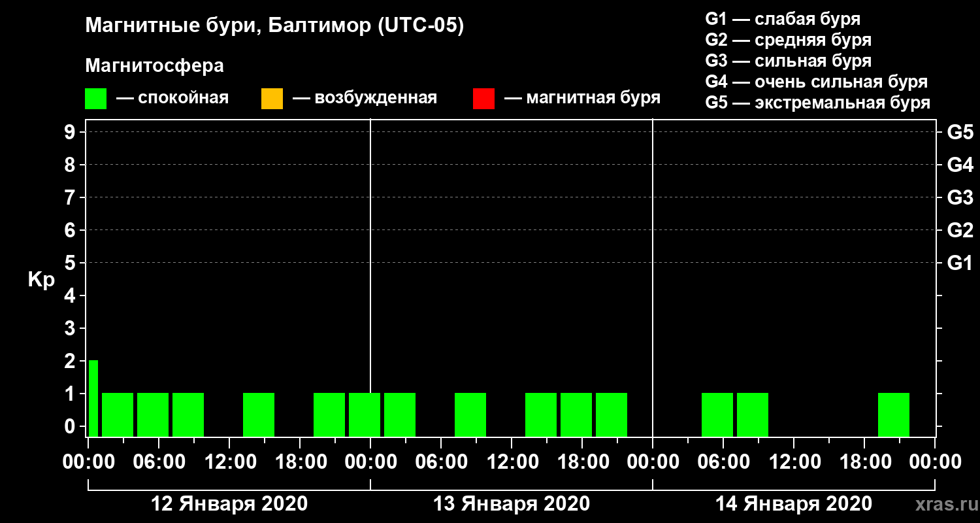Image resolution: width=980 pixels, height=523 pixels.
Task: Click the 'G2 — средняя буря' legend line
Action: tap(788, 40)
